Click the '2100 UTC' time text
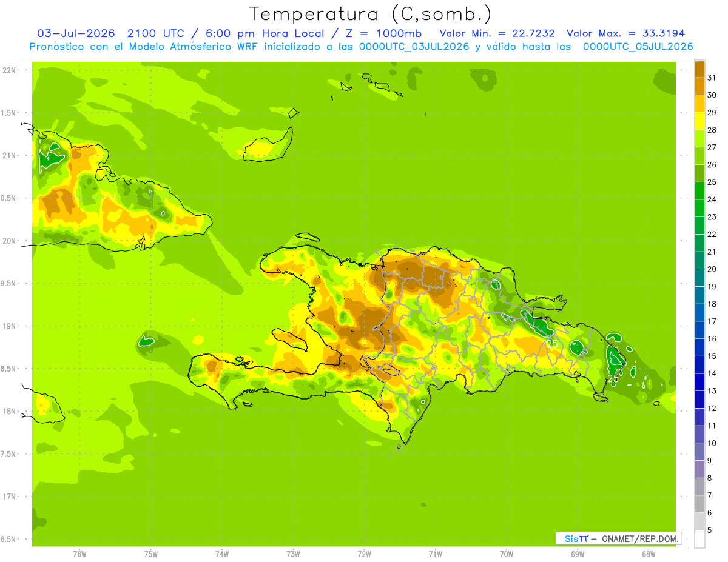728x562 pixels. pyautogui.click(x=157, y=33)
